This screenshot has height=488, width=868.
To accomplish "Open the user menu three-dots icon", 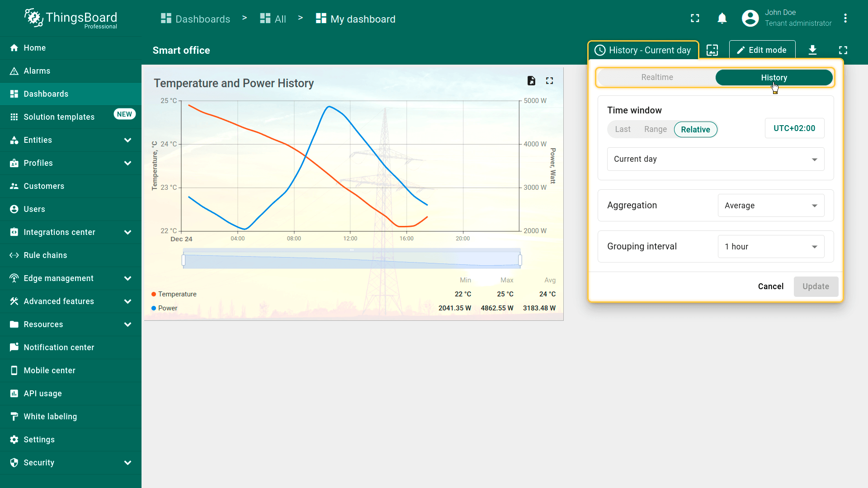I will (845, 19).
